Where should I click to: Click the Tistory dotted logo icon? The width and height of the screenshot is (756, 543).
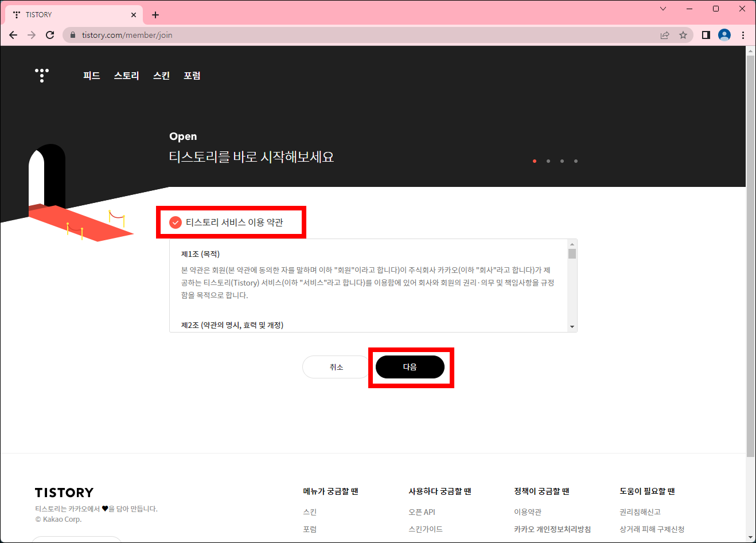tap(42, 75)
